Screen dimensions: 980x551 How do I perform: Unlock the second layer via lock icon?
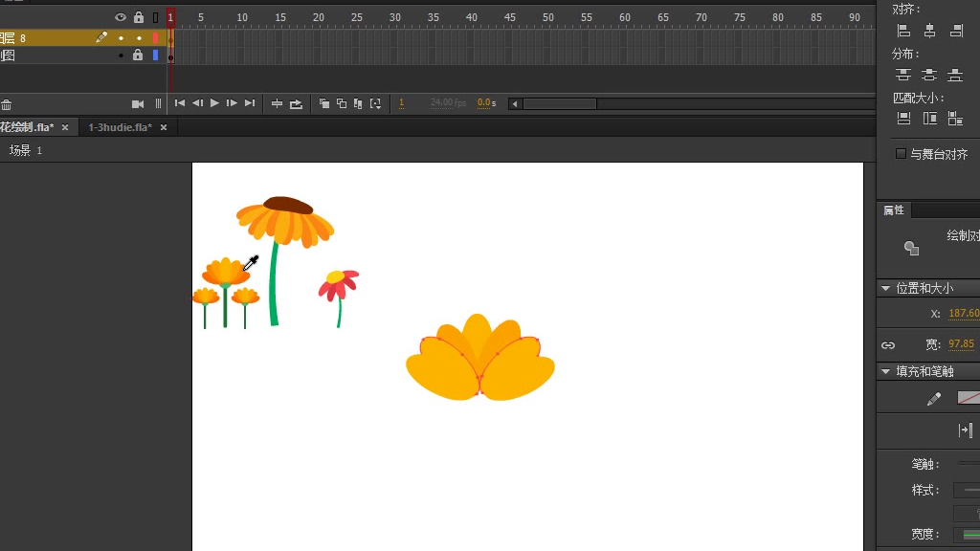(138, 55)
